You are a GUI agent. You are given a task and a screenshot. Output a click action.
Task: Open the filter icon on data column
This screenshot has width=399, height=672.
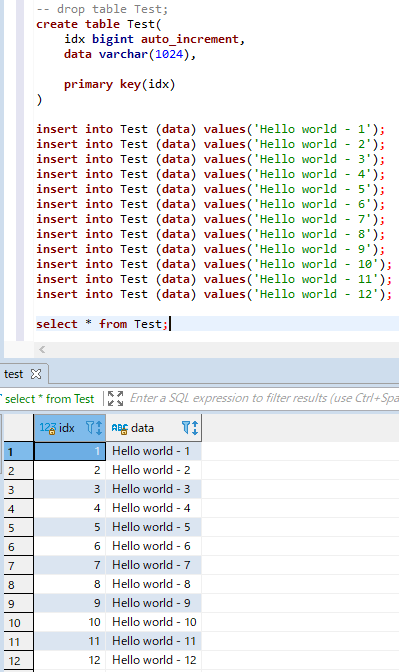pos(186,427)
